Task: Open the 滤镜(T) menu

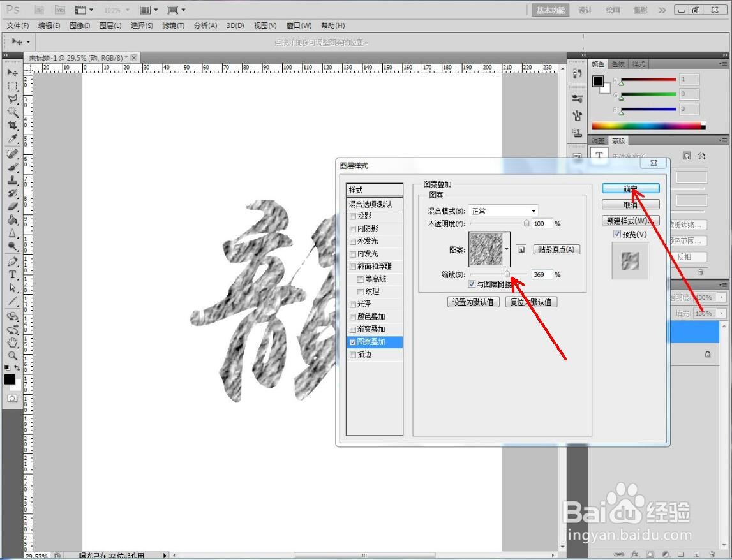Action: (174, 26)
